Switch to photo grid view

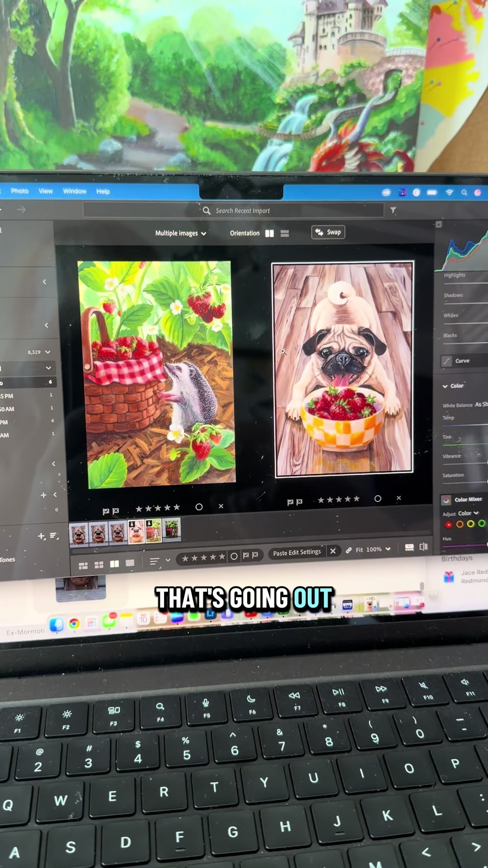[83, 566]
